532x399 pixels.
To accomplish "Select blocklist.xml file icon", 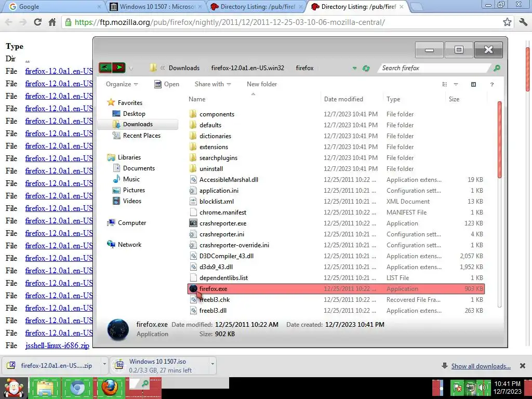I will [193, 201].
